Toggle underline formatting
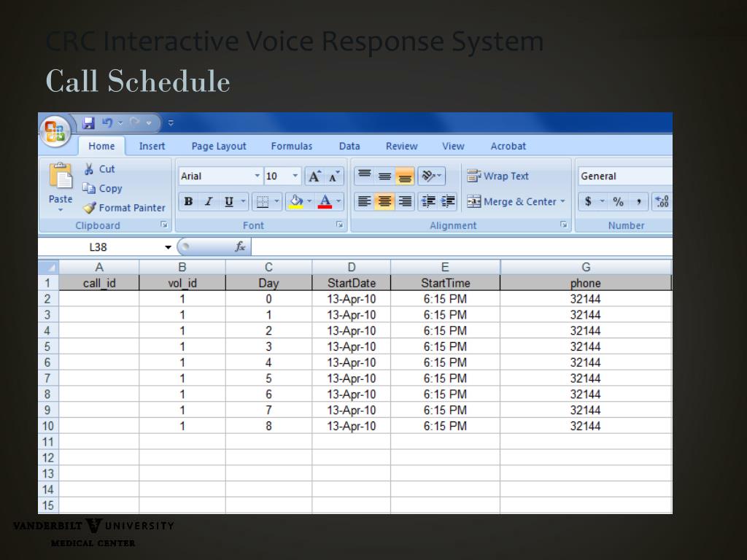The height and width of the screenshot is (560, 747). pyautogui.click(x=228, y=201)
